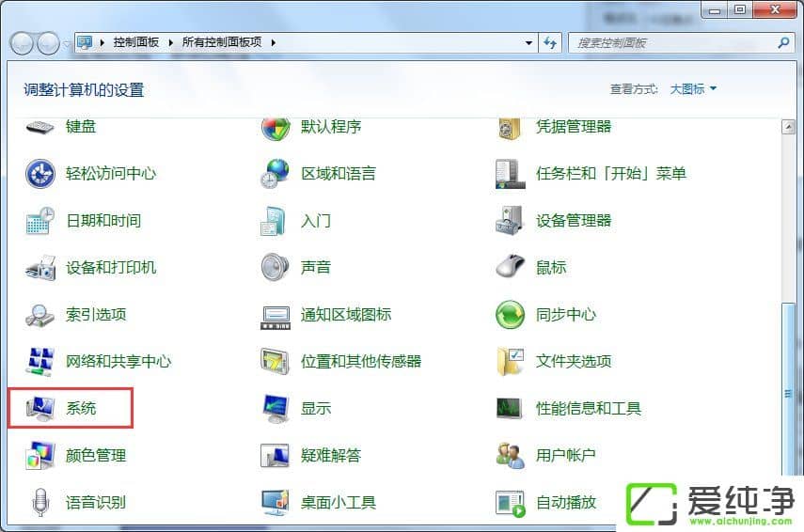This screenshot has height=532, width=804.
Task: Open 声音 speaker icon
Action: point(275,268)
